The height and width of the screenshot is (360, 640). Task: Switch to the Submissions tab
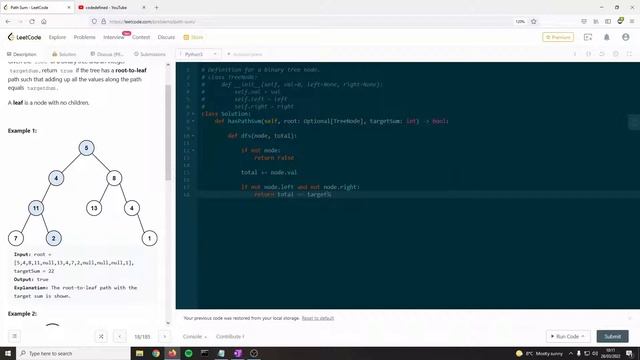point(150,54)
